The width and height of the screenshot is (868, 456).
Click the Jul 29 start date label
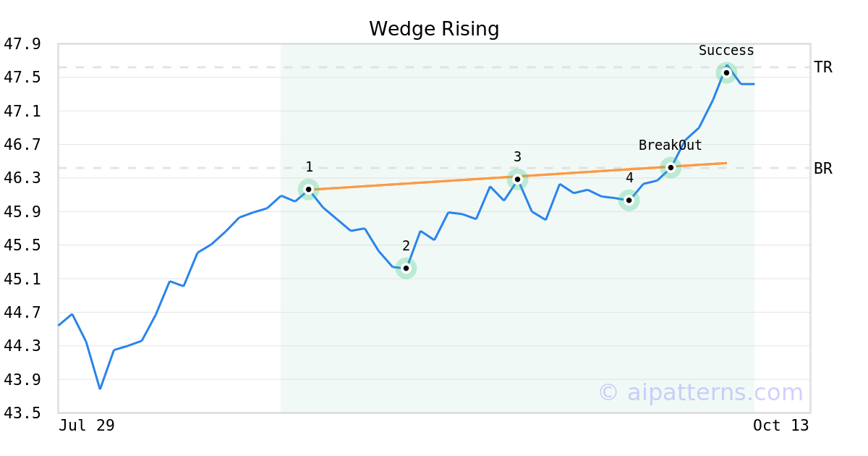tap(87, 426)
